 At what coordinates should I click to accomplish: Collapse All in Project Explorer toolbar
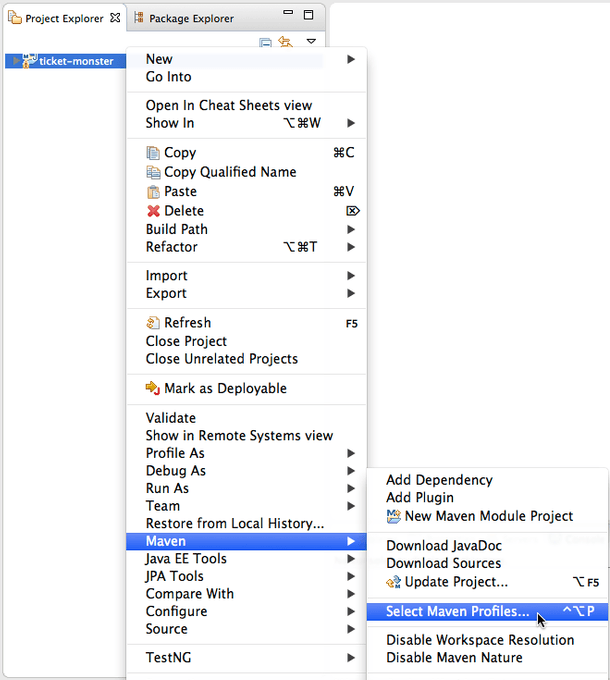(x=265, y=43)
